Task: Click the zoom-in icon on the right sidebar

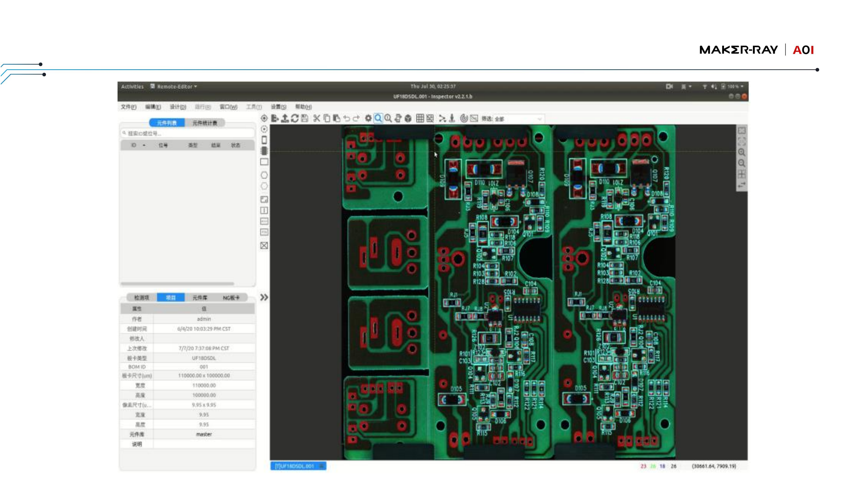Action: coord(741,152)
